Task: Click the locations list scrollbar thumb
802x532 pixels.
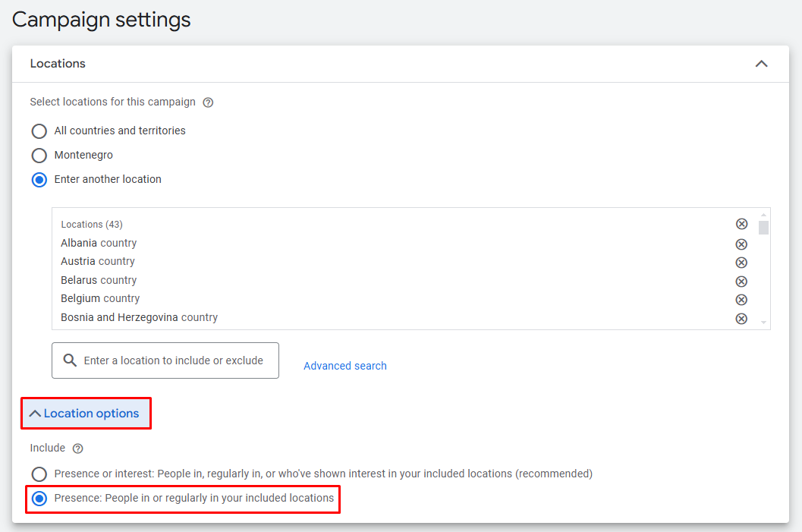Action: [x=763, y=227]
